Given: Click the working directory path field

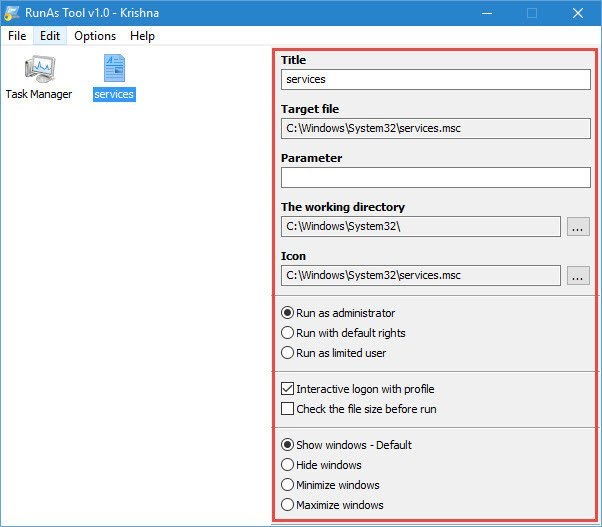Looking at the screenshot, I should click(x=420, y=226).
